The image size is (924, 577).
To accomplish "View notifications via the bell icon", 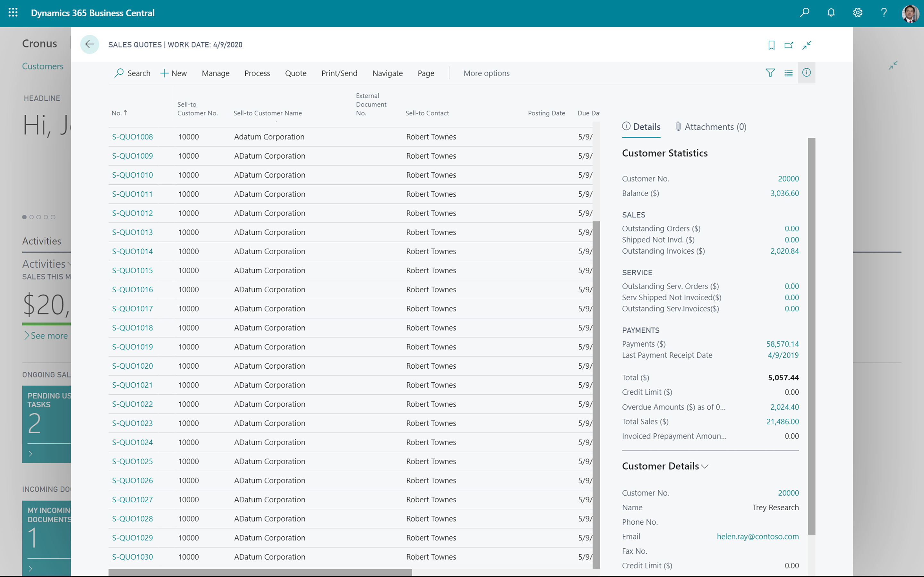I will pos(831,13).
